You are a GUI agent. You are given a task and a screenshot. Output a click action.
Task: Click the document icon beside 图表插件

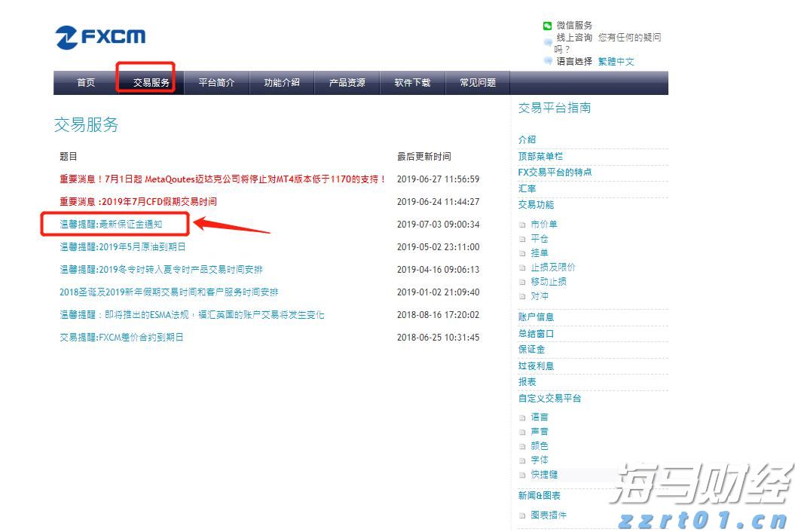pyautogui.click(x=522, y=515)
